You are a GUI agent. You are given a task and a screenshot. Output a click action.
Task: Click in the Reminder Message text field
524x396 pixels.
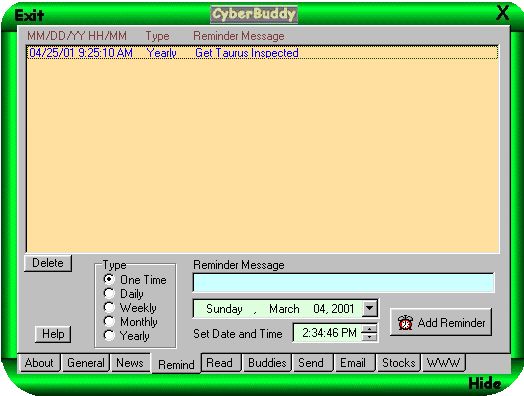click(x=344, y=282)
